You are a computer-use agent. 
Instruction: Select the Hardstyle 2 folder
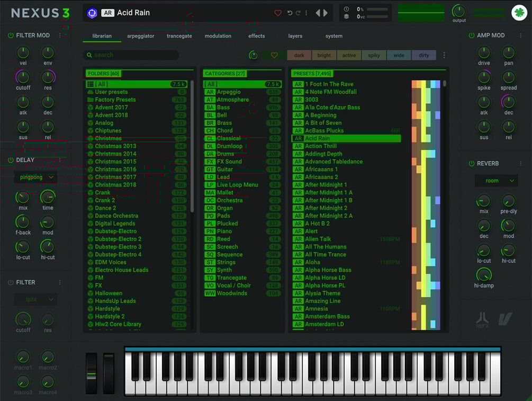(x=137, y=316)
